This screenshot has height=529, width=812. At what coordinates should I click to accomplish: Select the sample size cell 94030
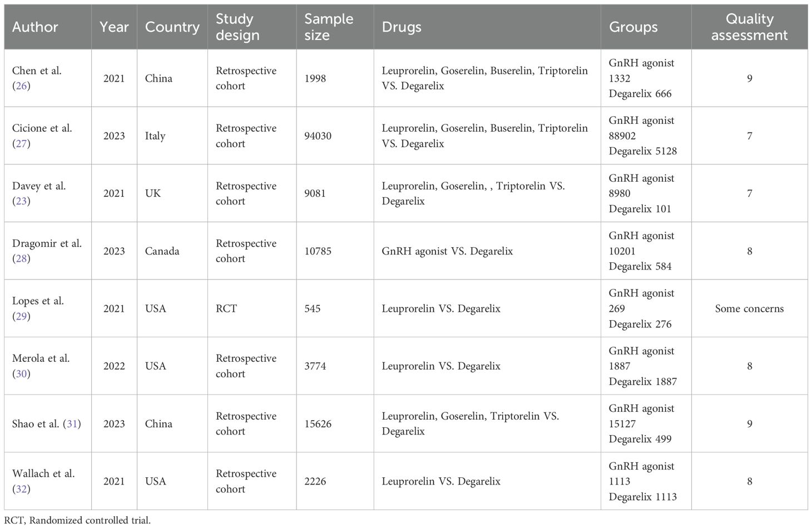click(x=318, y=136)
